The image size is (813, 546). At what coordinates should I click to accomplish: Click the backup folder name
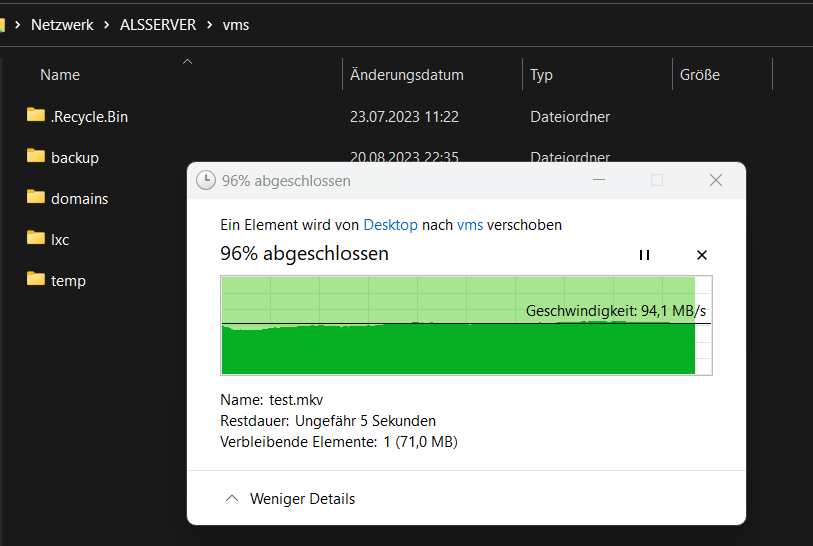tap(75, 158)
